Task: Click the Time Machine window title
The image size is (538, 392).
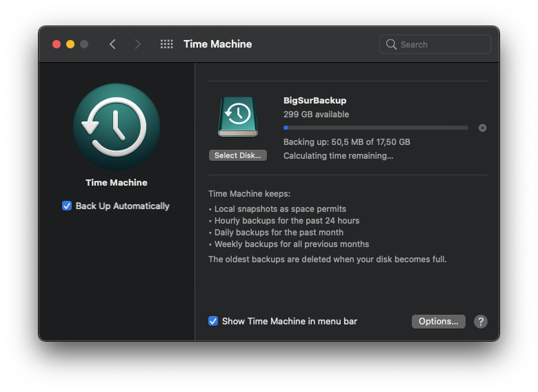Action: (217, 44)
